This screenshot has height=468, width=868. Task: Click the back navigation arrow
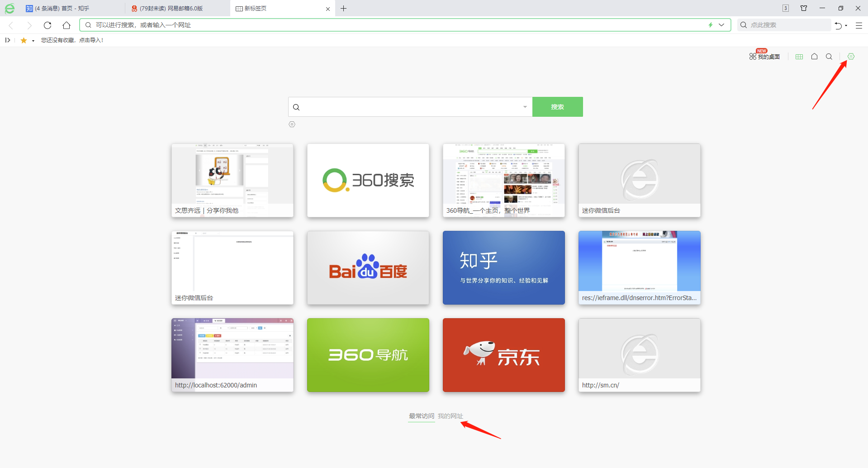tap(11, 25)
